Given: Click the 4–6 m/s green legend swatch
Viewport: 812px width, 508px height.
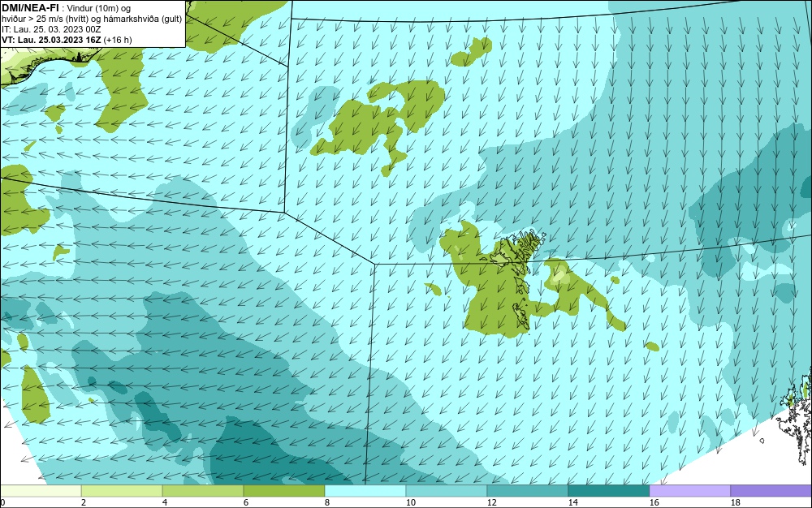Looking at the screenshot, I should point(203,490).
